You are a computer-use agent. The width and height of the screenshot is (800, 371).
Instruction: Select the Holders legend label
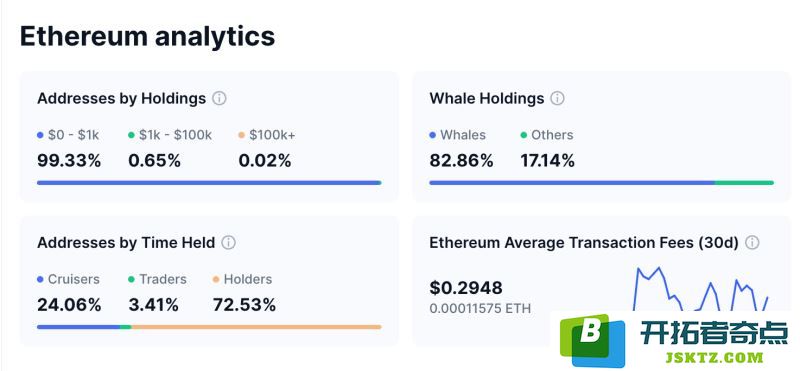pyautogui.click(x=248, y=280)
